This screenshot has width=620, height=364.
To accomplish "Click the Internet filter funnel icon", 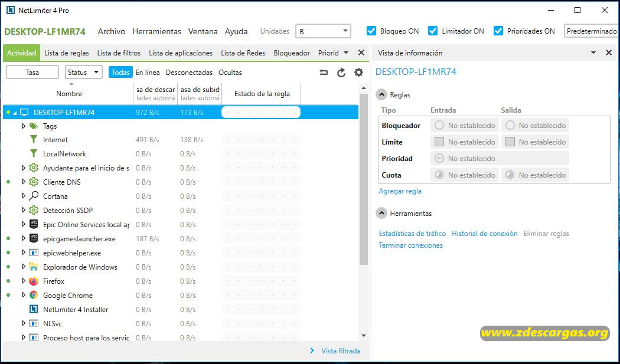I will click(x=34, y=139).
